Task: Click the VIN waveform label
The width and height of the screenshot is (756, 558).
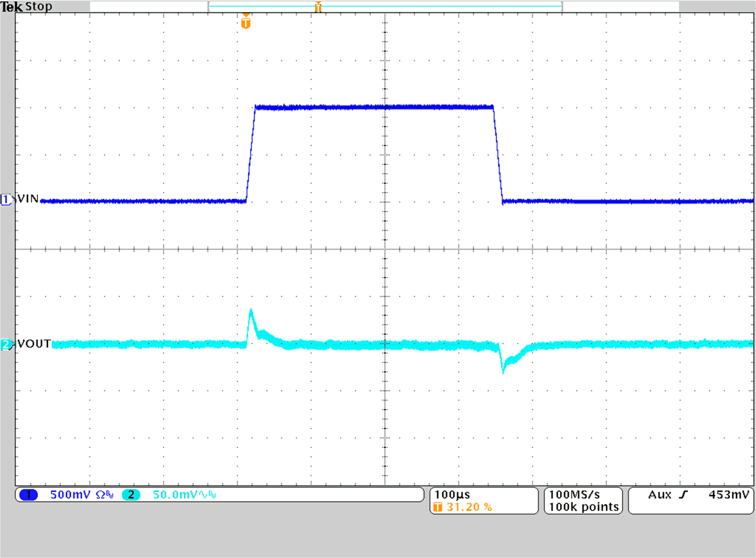Action: (28, 199)
